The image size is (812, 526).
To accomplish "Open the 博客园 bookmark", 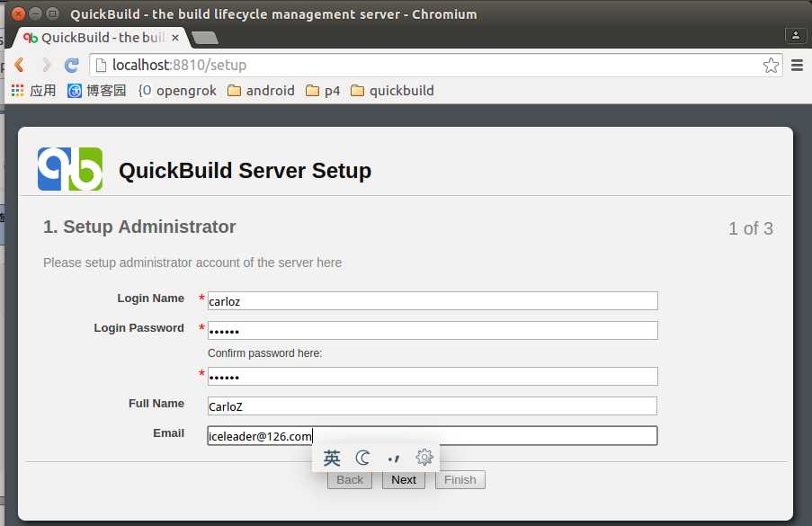I will pos(97,91).
